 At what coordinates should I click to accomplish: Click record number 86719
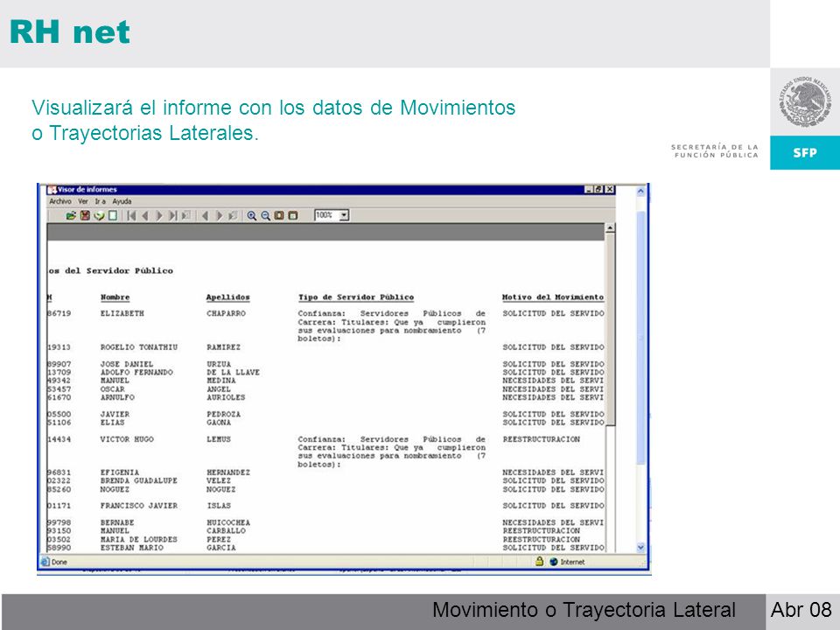pyautogui.click(x=59, y=313)
